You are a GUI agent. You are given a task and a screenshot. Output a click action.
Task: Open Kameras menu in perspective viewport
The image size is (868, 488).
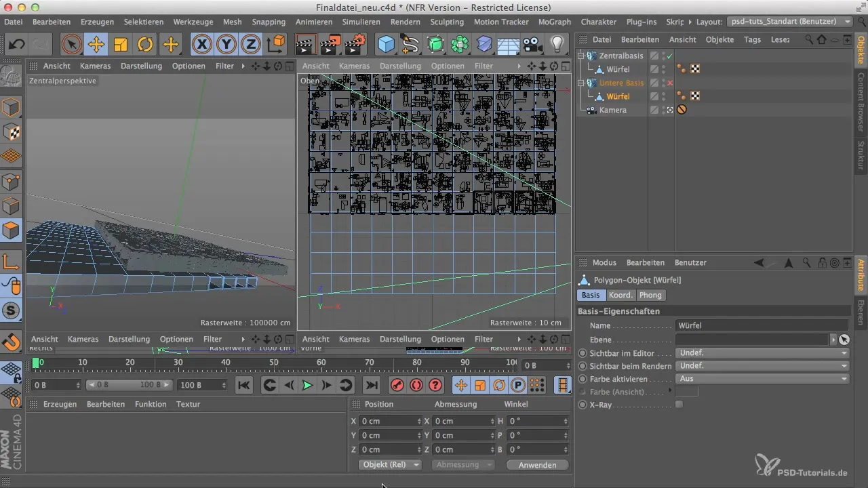tap(95, 66)
